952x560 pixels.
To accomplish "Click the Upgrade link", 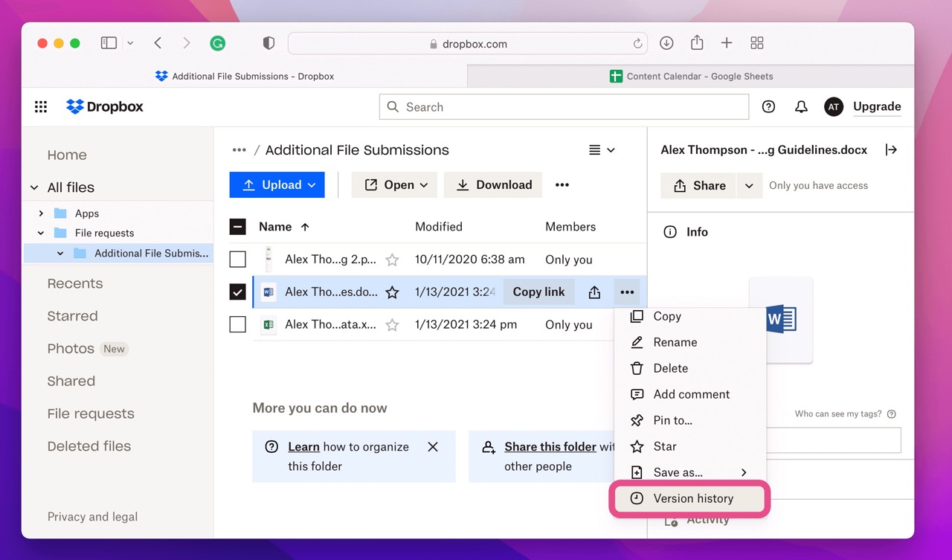I will click(877, 107).
